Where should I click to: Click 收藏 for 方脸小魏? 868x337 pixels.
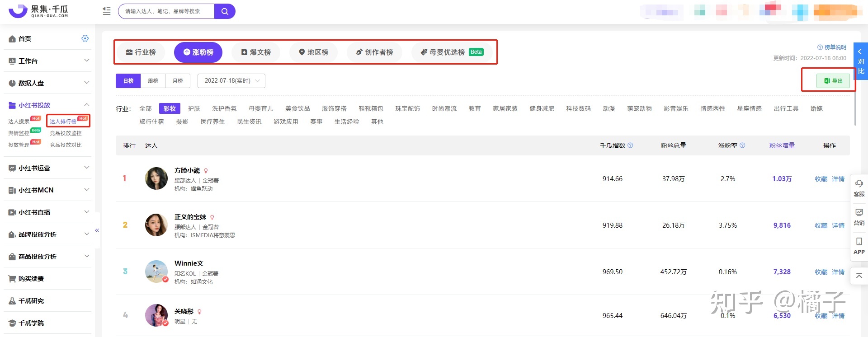[x=821, y=179]
